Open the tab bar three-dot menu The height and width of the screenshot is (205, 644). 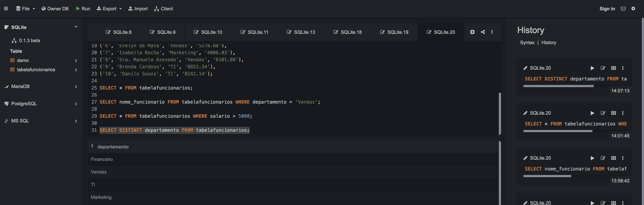tap(492, 32)
